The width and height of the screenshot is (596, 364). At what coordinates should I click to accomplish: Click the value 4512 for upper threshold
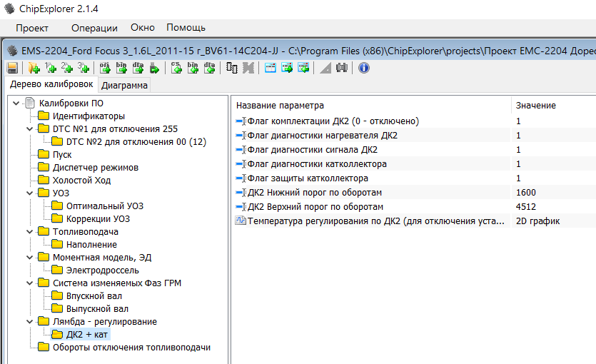point(526,207)
